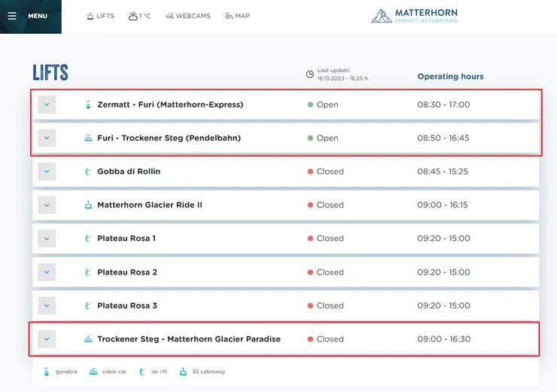Click the gondola legend label

click(66, 372)
